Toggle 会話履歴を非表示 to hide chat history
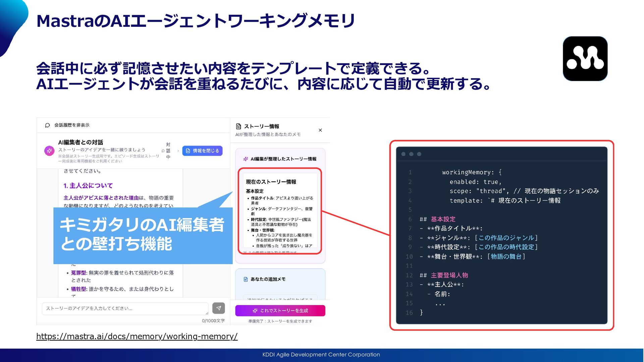Image resolution: width=644 pixels, height=362 pixels. (71, 125)
